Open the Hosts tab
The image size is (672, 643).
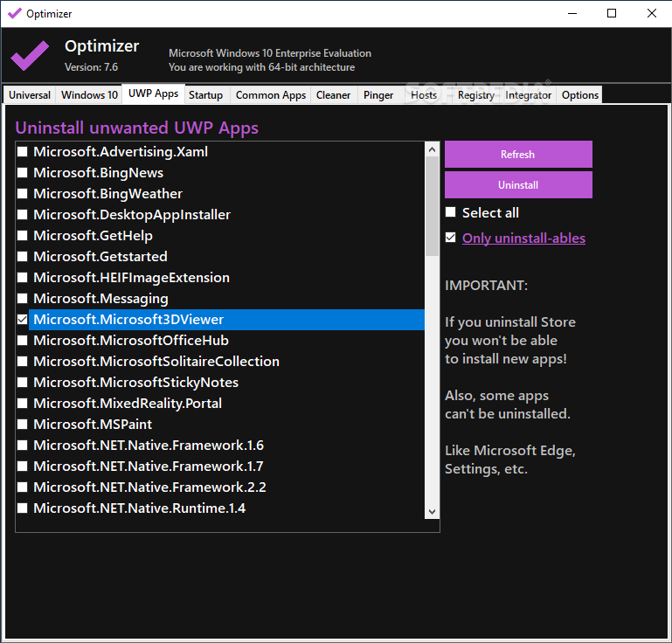pos(424,94)
